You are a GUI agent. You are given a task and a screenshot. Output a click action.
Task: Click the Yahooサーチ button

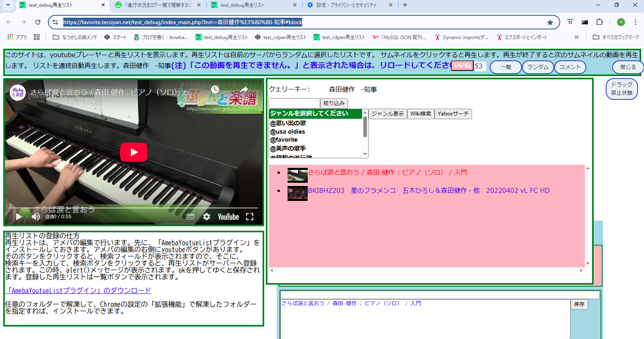tap(453, 114)
